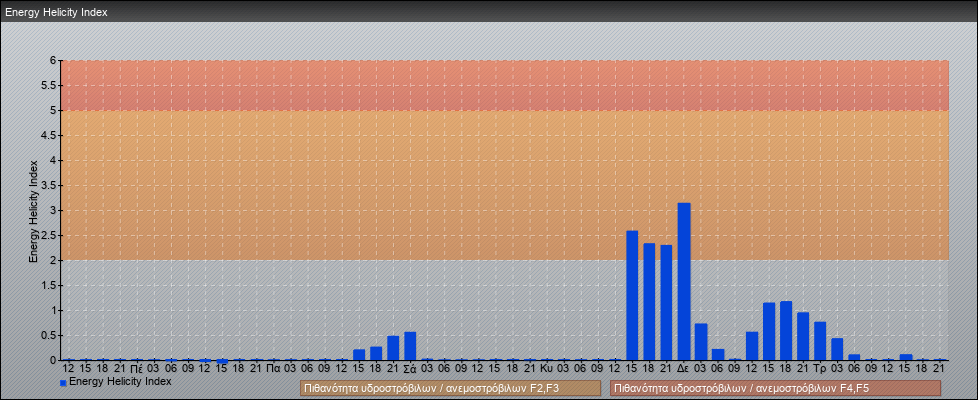Click the 03 bar right after Δε
This screenshot has height=400, width=978.
[700, 342]
